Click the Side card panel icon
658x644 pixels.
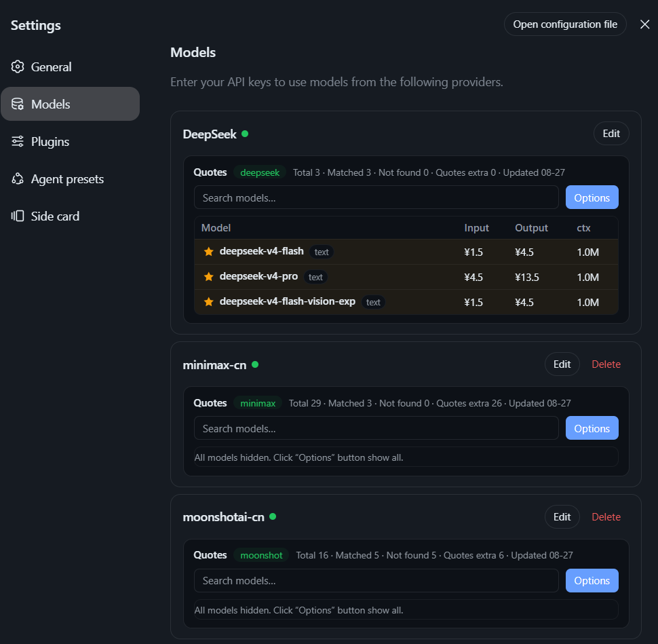pos(18,216)
